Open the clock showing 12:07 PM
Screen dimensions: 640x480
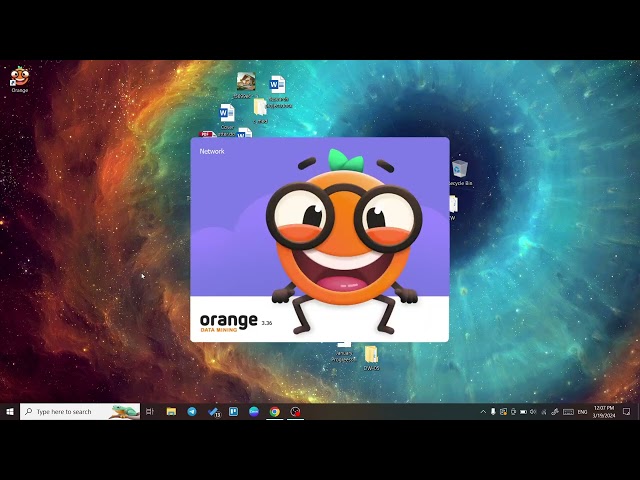pyautogui.click(x=604, y=412)
